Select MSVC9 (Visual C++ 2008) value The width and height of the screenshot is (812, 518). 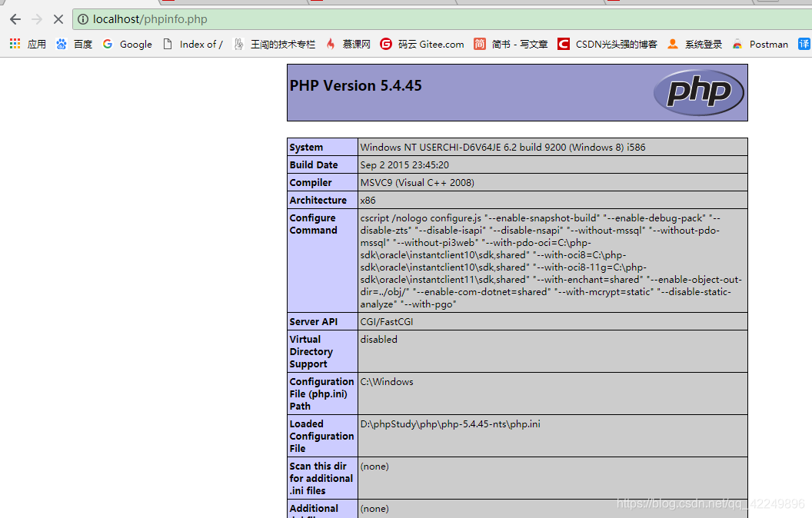(x=418, y=182)
